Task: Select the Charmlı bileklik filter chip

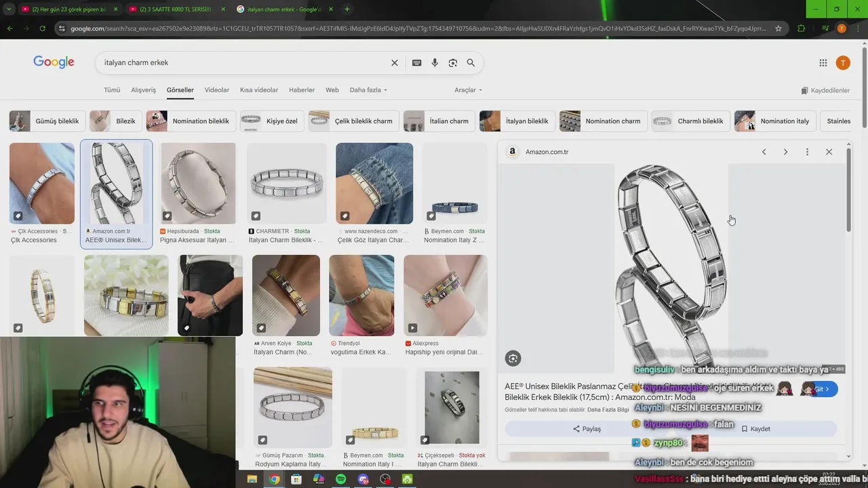Action: click(x=691, y=121)
